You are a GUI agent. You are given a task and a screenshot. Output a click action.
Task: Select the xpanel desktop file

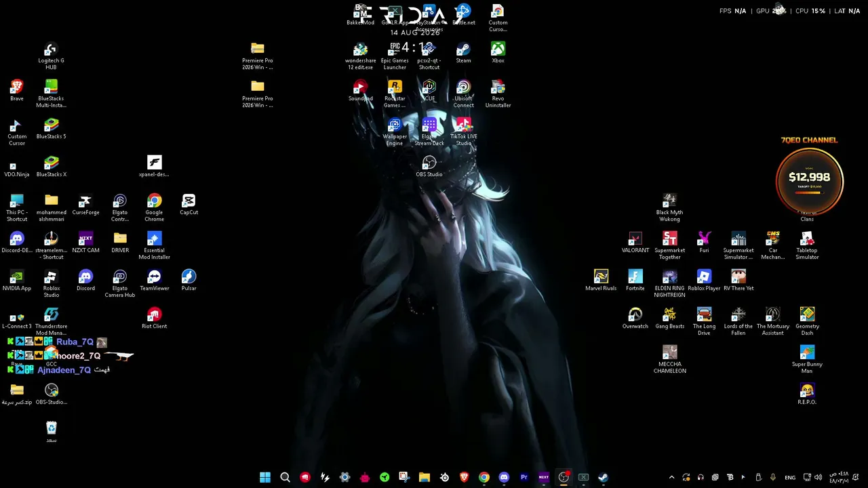click(x=155, y=167)
